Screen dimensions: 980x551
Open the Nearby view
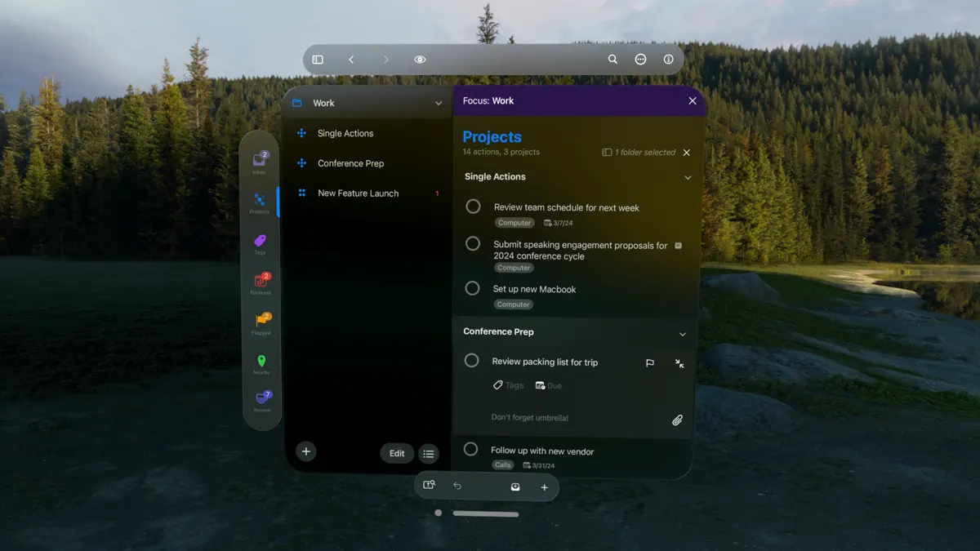coord(260,362)
